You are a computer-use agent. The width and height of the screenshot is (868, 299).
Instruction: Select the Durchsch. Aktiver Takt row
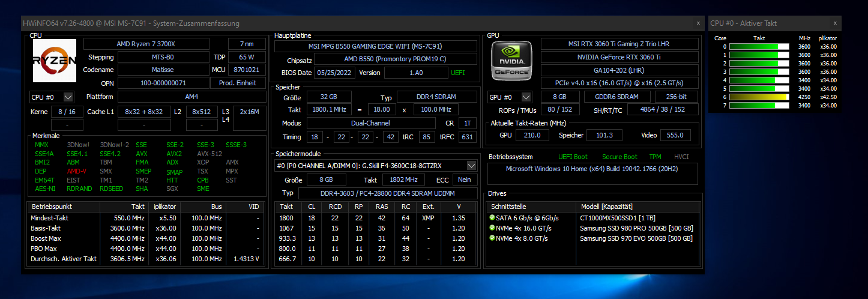pos(146,259)
